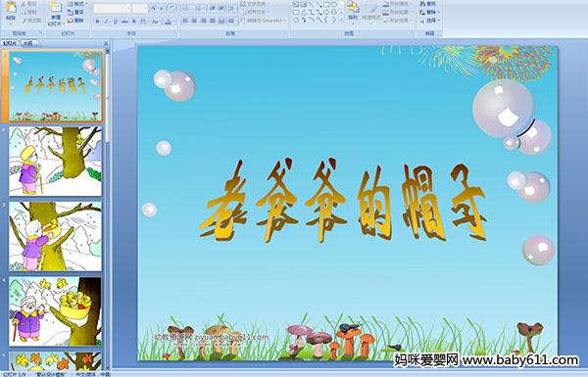Click the New Slide icon
The height and width of the screenshot is (377, 588).
coord(56,8)
